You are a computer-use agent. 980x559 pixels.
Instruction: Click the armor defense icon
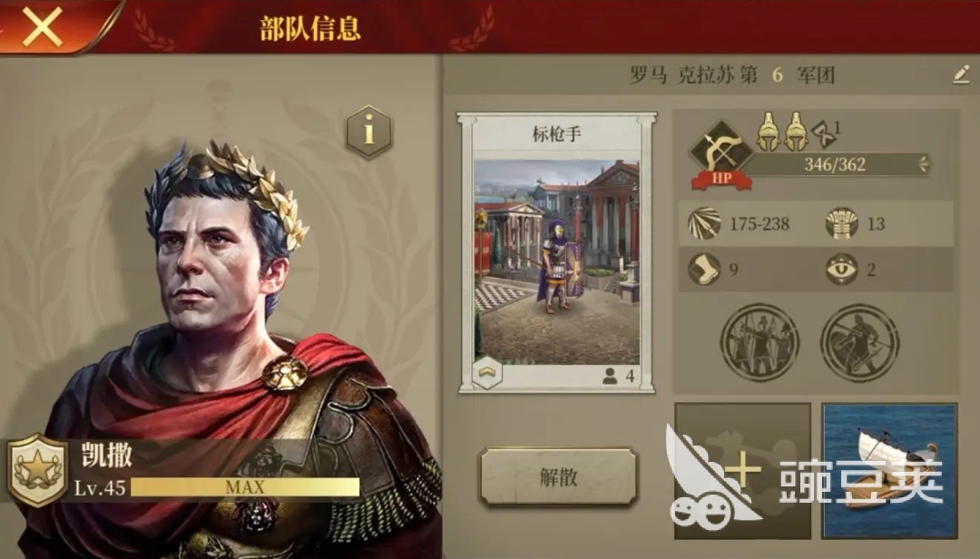841,224
